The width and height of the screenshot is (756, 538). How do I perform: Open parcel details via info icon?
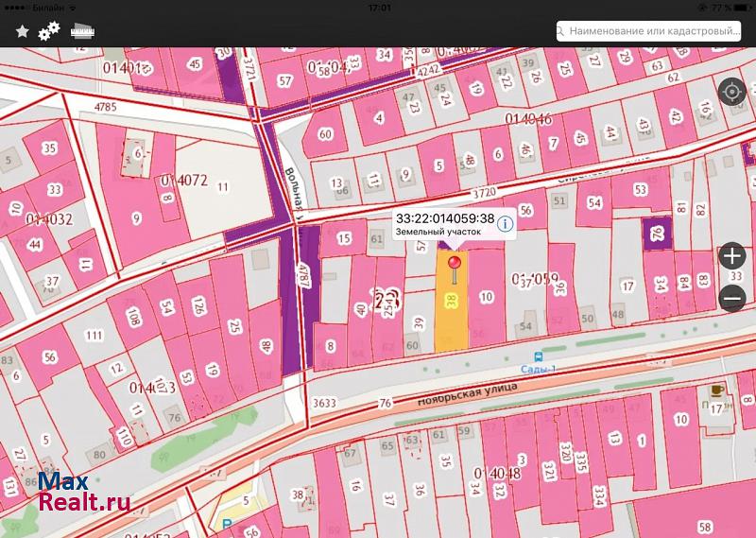[505, 224]
